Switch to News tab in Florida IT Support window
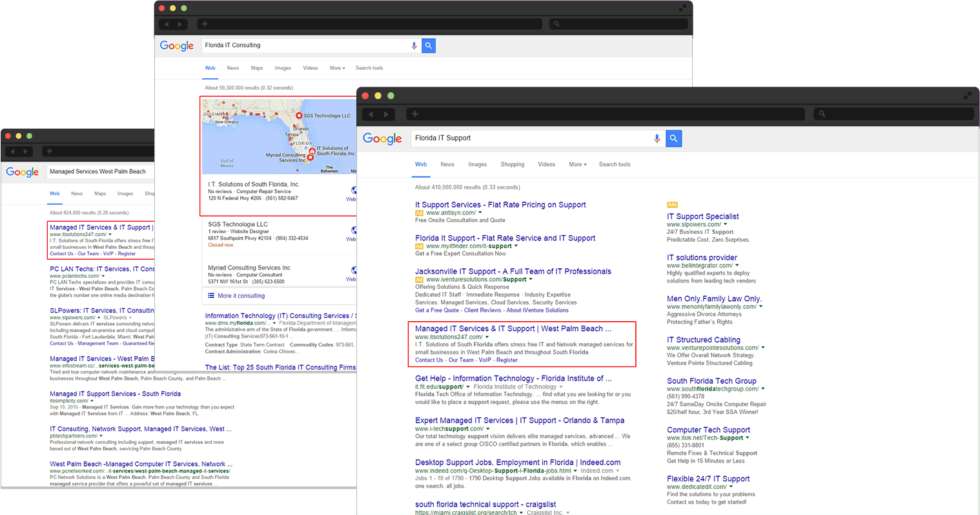This screenshot has width=980, height=515. click(x=447, y=164)
